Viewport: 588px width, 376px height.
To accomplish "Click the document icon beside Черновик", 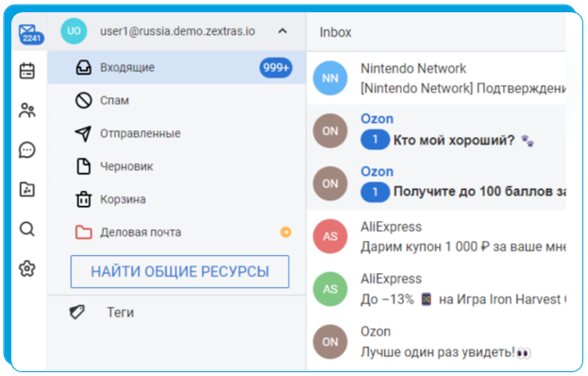I will pos(84,166).
